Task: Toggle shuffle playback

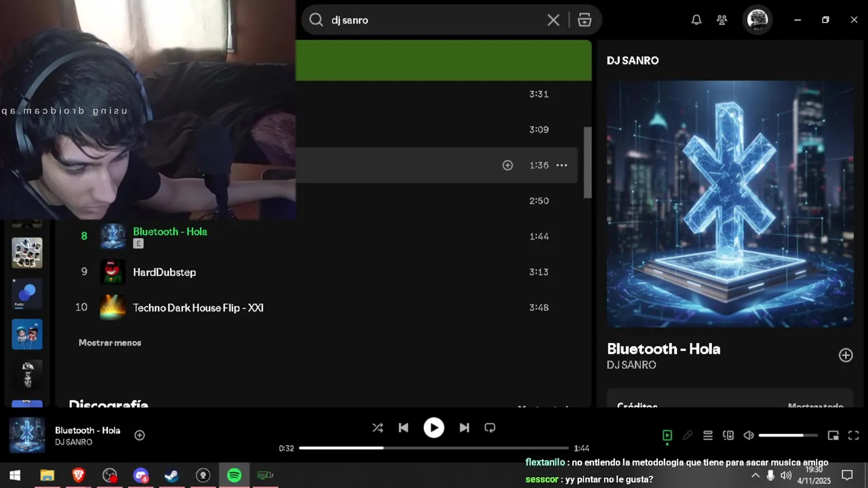Action: [378, 428]
